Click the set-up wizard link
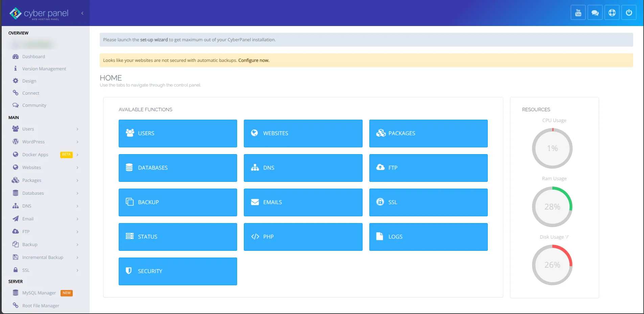 click(x=154, y=40)
